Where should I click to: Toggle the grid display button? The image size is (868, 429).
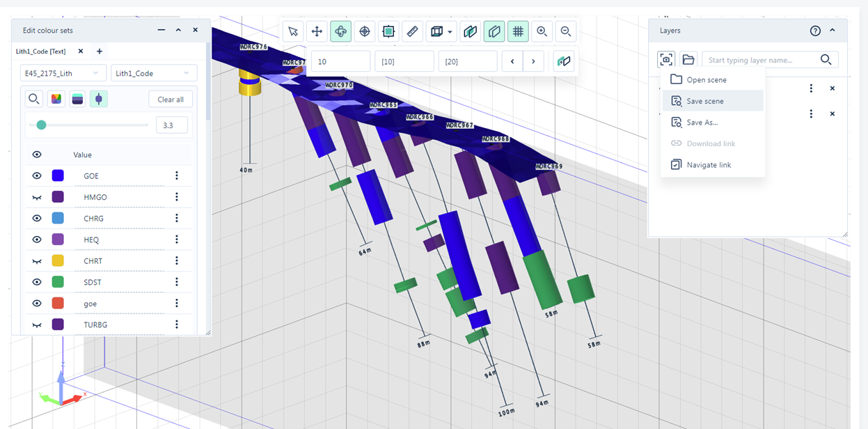tap(518, 31)
